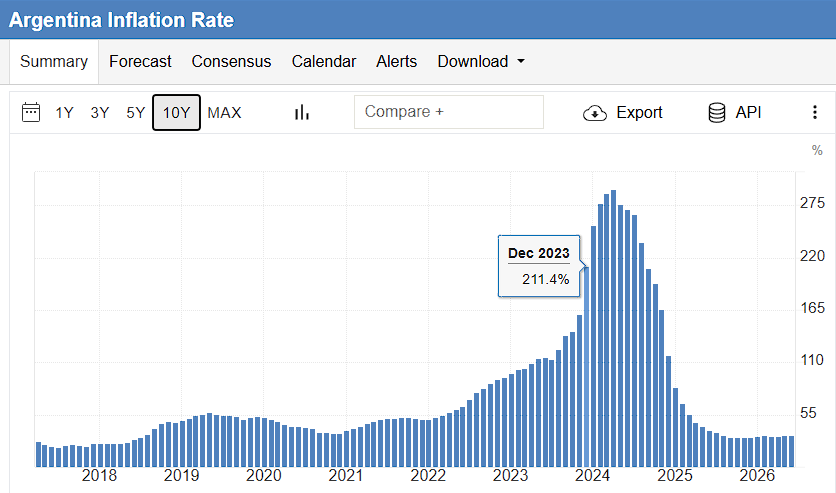Open the calendar date range icon

[31, 112]
